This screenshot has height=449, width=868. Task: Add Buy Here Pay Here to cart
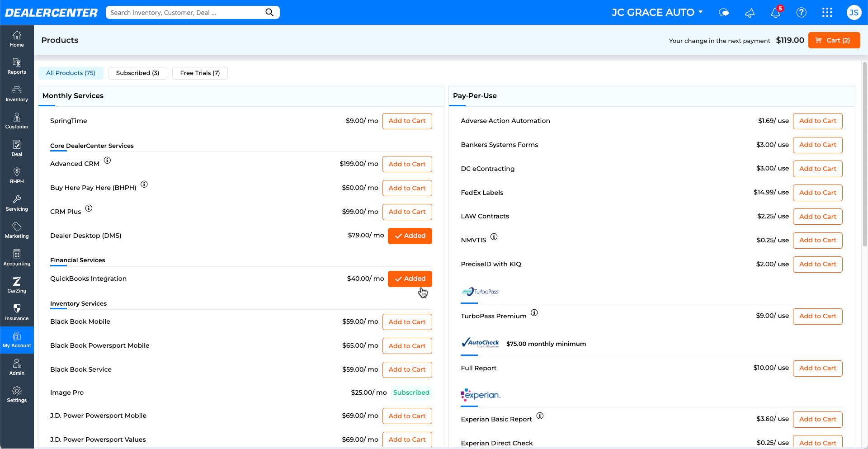click(407, 189)
